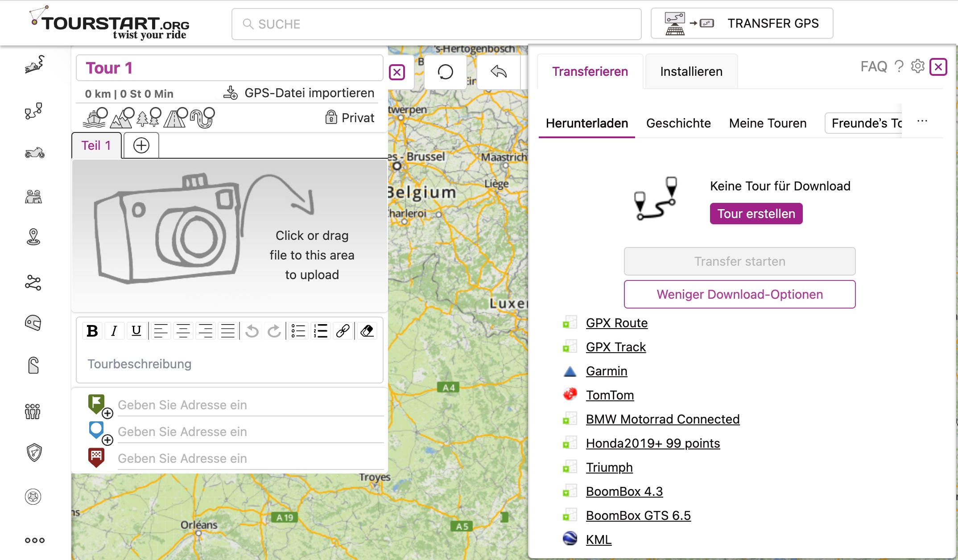Expand the three-dots overflow tab menu
Image resolution: width=958 pixels, height=560 pixels.
click(922, 121)
